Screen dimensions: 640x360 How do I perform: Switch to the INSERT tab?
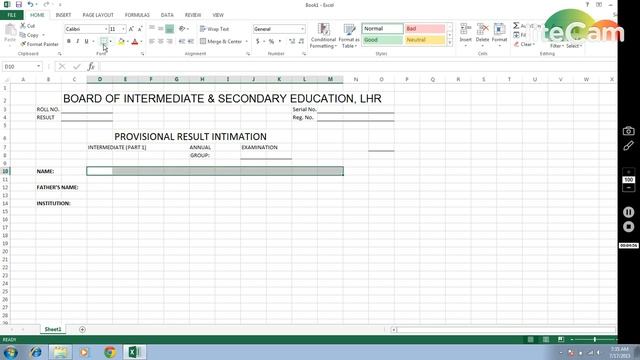(63, 15)
